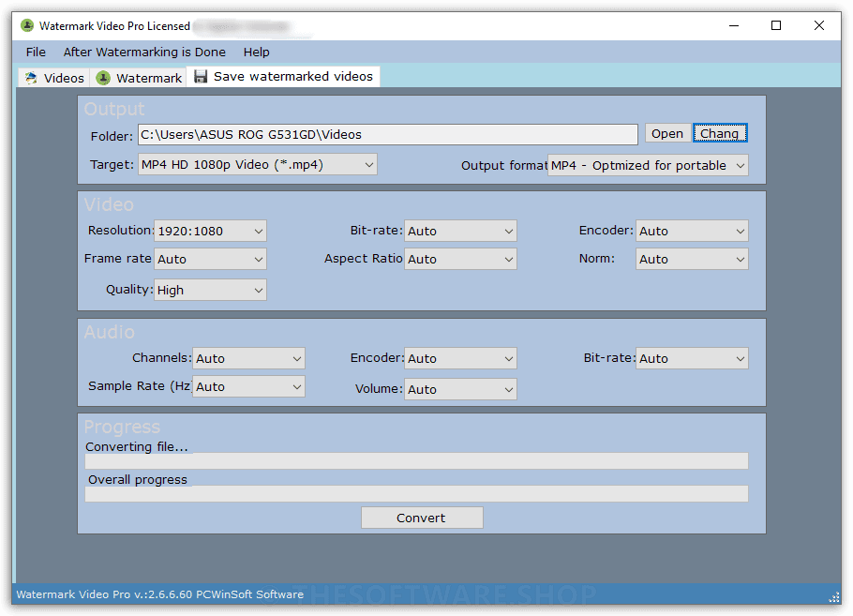Close the Watermark Video Pro window

[818, 25]
